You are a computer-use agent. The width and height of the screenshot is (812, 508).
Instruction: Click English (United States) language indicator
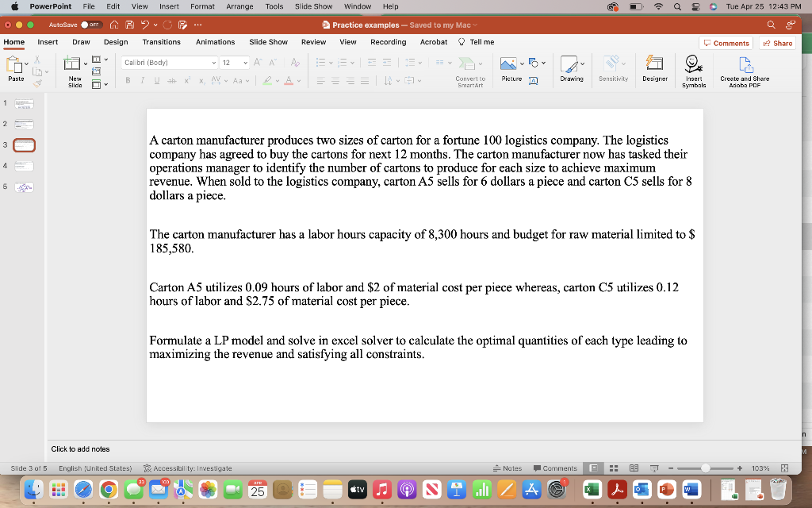tap(95, 468)
